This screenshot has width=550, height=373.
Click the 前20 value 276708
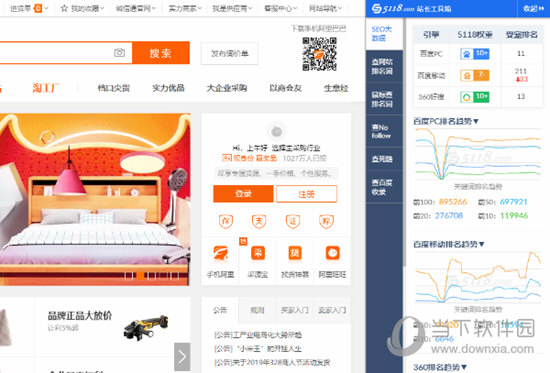coord(449,215)
